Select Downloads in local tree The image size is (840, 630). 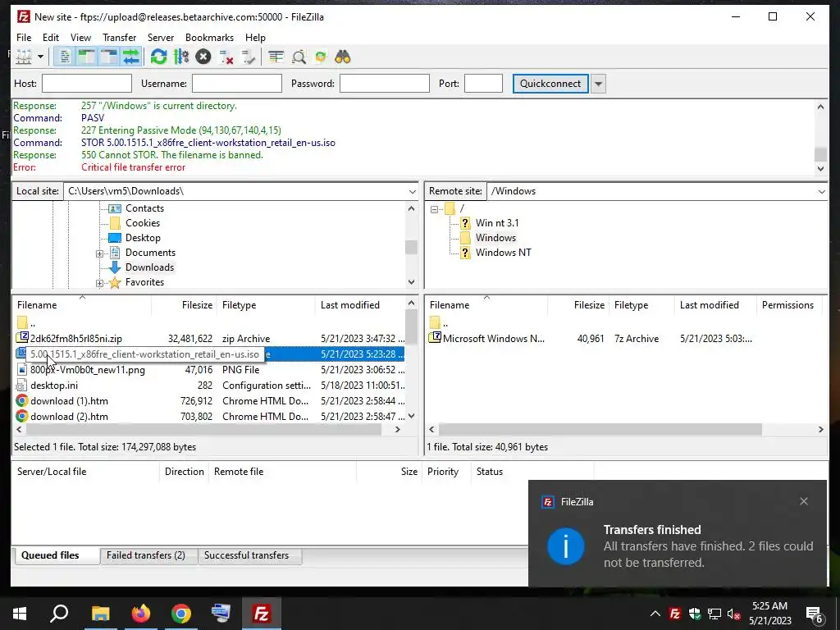click(149, 267)
